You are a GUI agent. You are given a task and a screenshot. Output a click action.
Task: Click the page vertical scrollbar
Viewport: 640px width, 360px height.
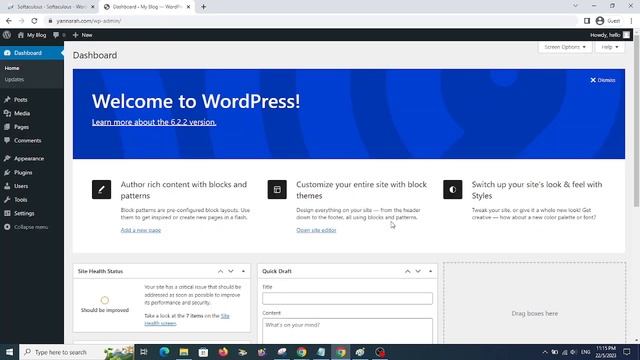coord(637,122)
